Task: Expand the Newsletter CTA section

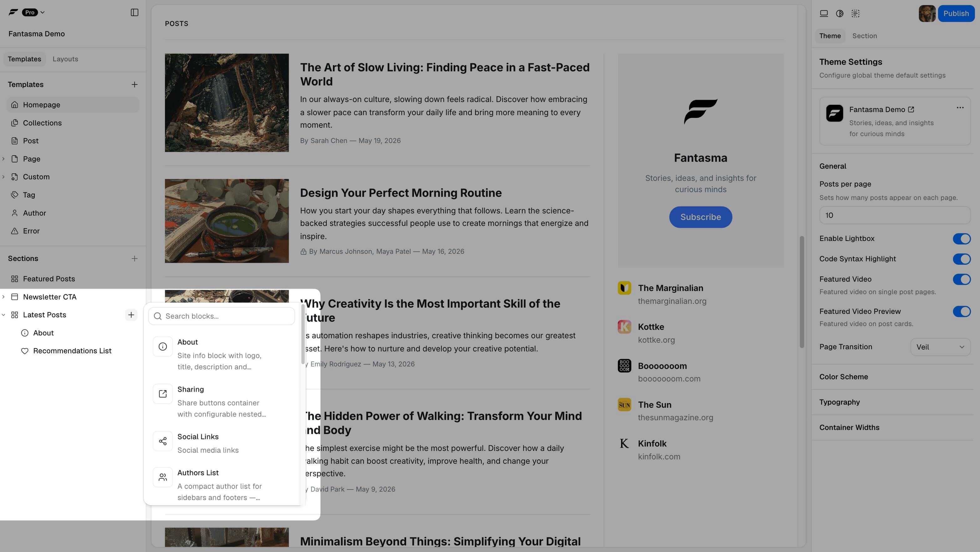Action: pyautogui.click(x=3, y=297)
